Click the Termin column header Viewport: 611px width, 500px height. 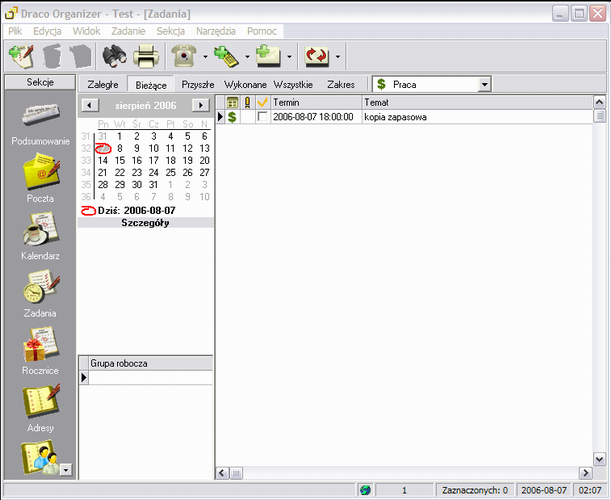(316, 102)
